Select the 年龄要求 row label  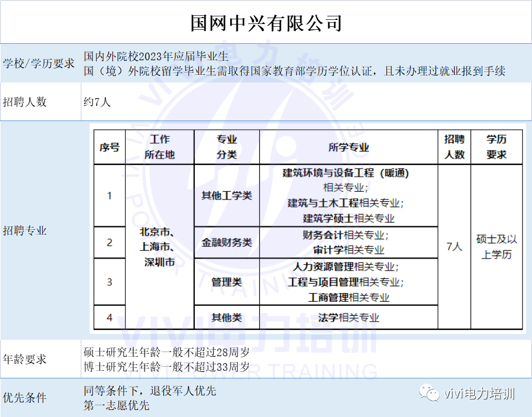click(x=25, y=359)
